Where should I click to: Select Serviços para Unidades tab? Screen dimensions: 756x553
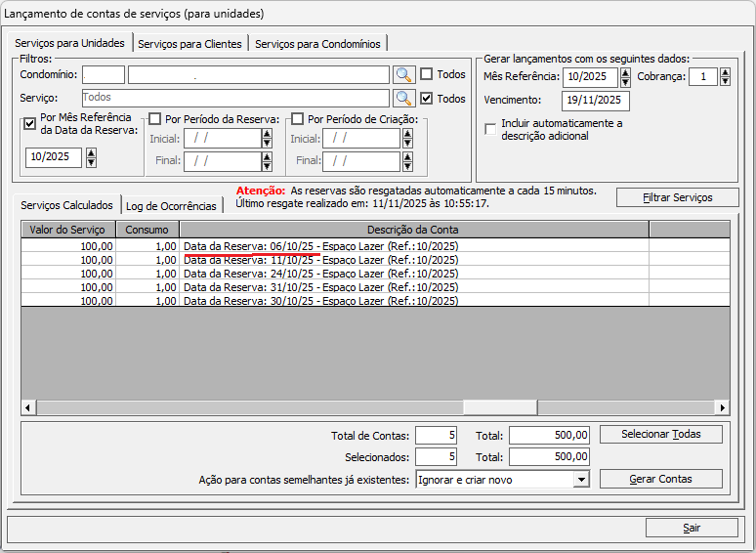click(70, 43)
